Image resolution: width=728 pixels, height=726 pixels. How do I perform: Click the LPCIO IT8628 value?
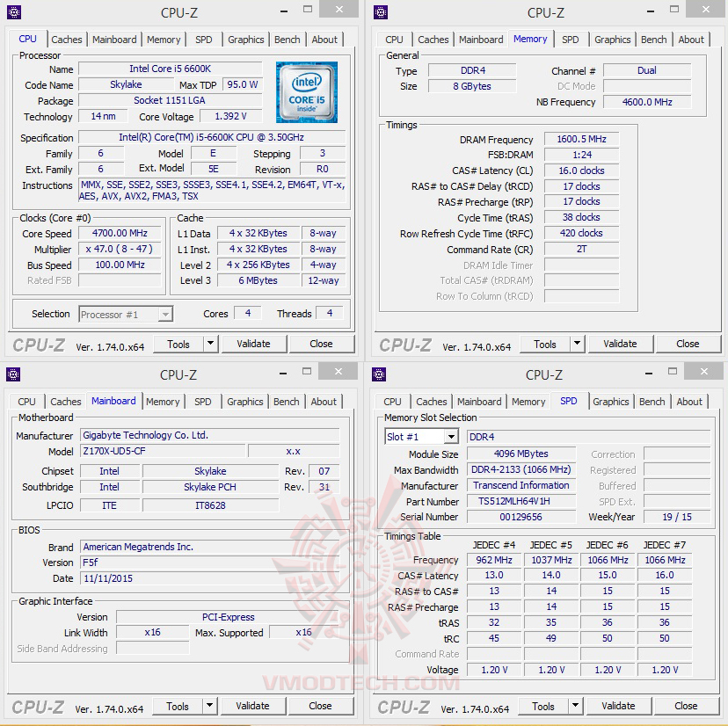pyautogui.click(x=210, y=505)
